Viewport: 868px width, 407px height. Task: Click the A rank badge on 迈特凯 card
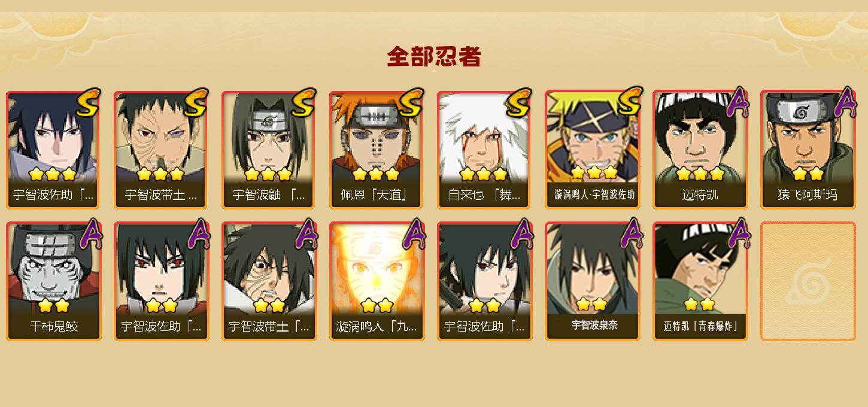pos(738,102)
